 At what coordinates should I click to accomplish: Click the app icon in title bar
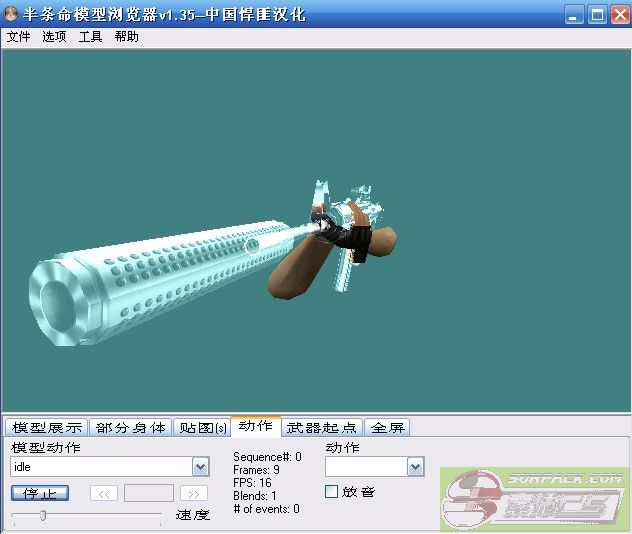12,14
